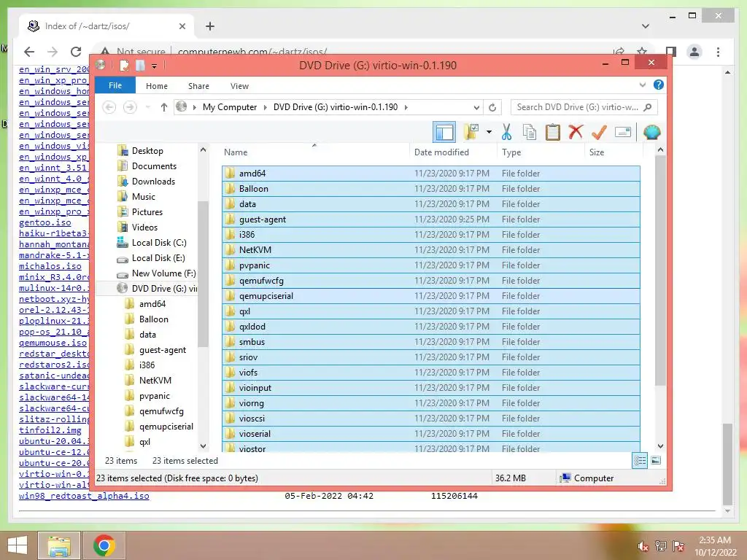Open the recent locations dropdown arrow
Screen dimensions: 747x560
[148, 107]
